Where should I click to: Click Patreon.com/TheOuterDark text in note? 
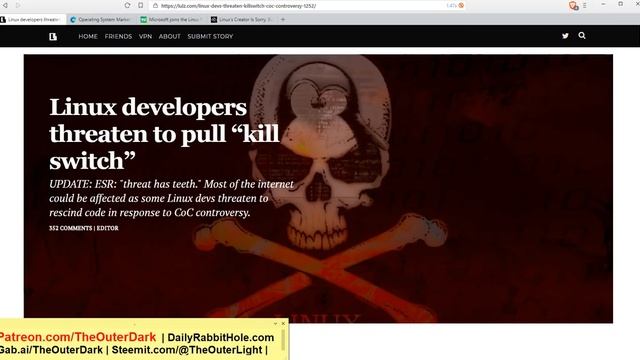click(78, 337)
